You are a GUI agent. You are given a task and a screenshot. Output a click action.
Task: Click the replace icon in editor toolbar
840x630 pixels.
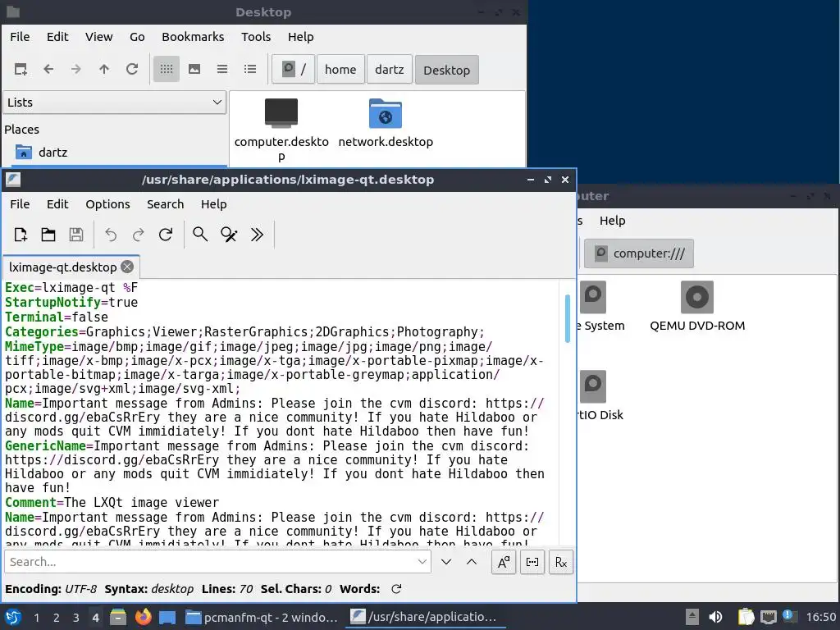[229, 235]
